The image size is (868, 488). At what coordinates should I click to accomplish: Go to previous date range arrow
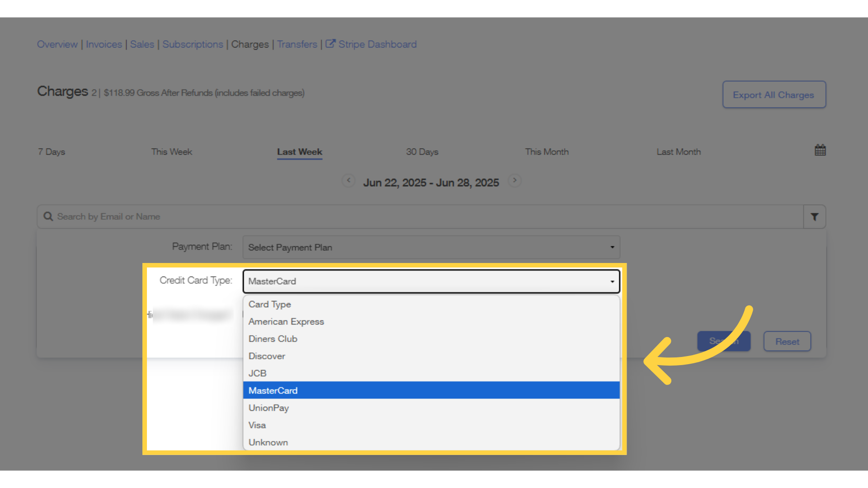coord(348,180)
